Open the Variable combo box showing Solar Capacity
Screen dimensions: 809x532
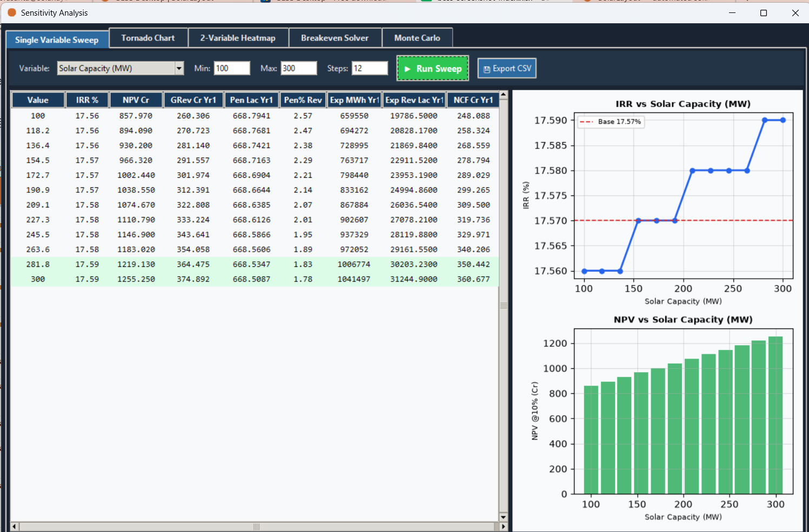[121, 68]
